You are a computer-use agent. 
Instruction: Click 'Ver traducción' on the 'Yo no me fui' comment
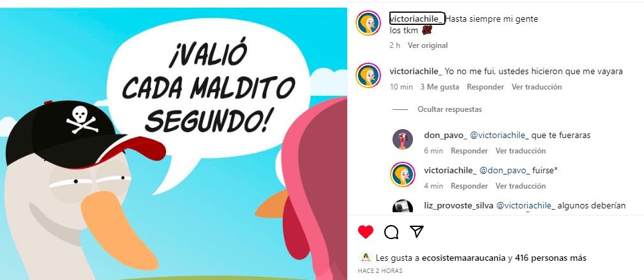536,87
